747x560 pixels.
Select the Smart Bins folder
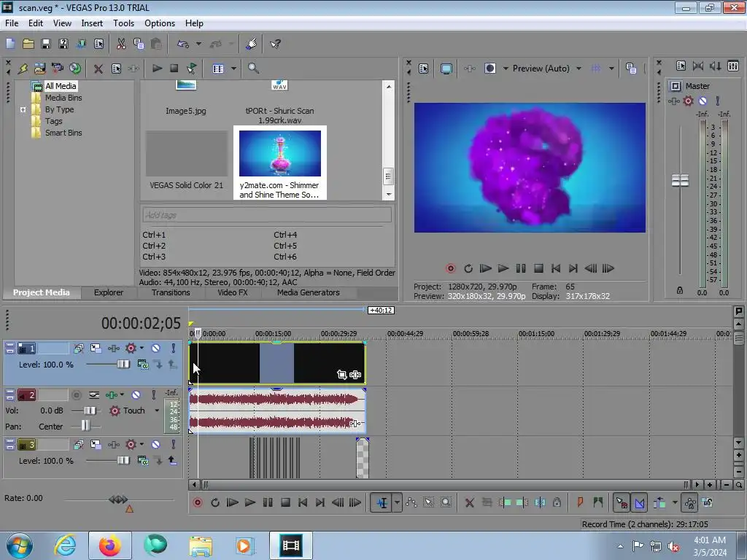63,133
